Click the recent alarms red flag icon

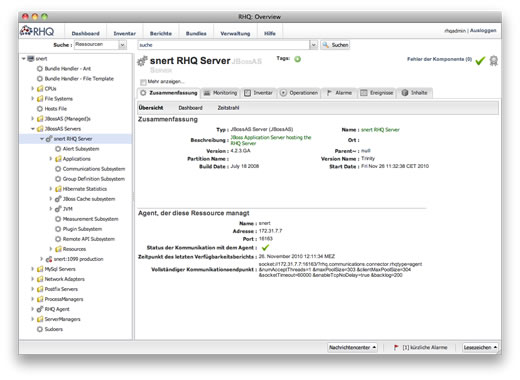(x=396, y=347)
